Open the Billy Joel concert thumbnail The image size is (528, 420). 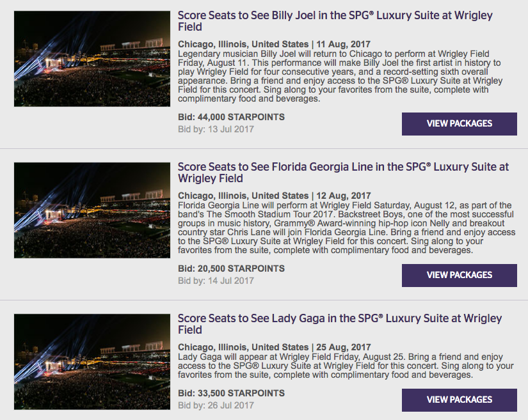(92, 59)
